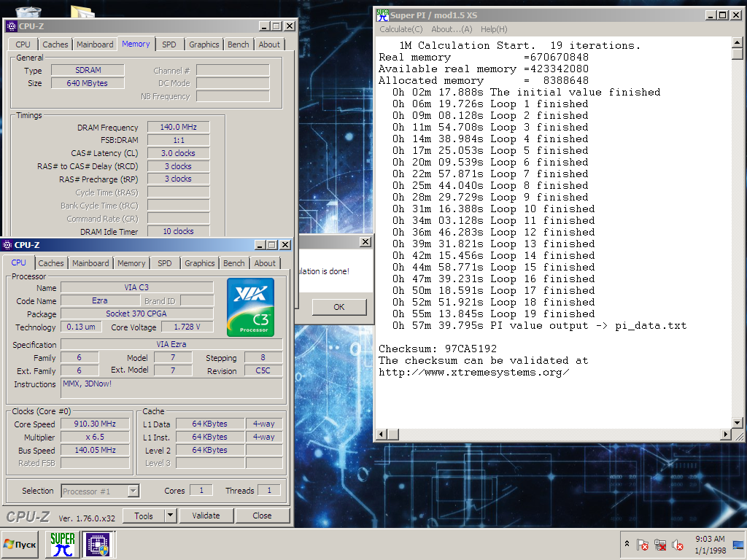Click the Super PI taskbar icon
The width and height of the screenshot is (747, 560).
(63, 544)
